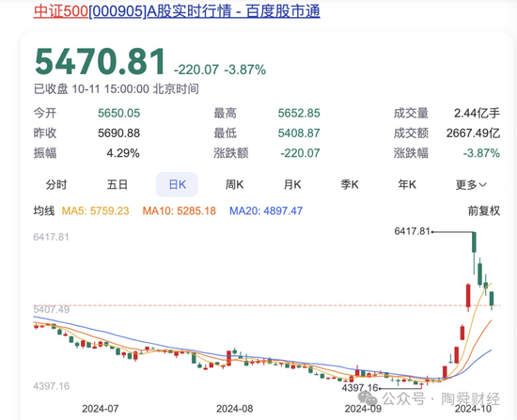The image size is (517, 420).
Task: Select the 分时 chart tab
Action: pyautogui.click(x=56, y=184)
